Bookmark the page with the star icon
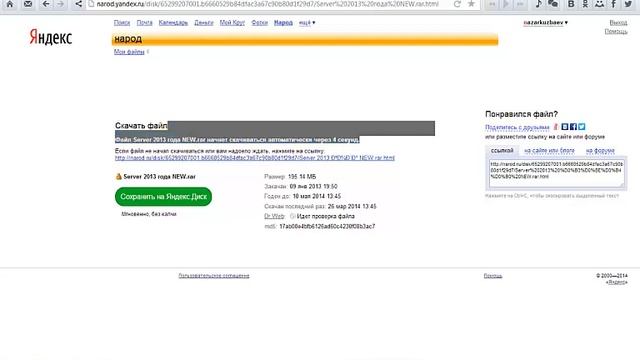The height and width of the screenshot is (360, 640). point(471,4)
